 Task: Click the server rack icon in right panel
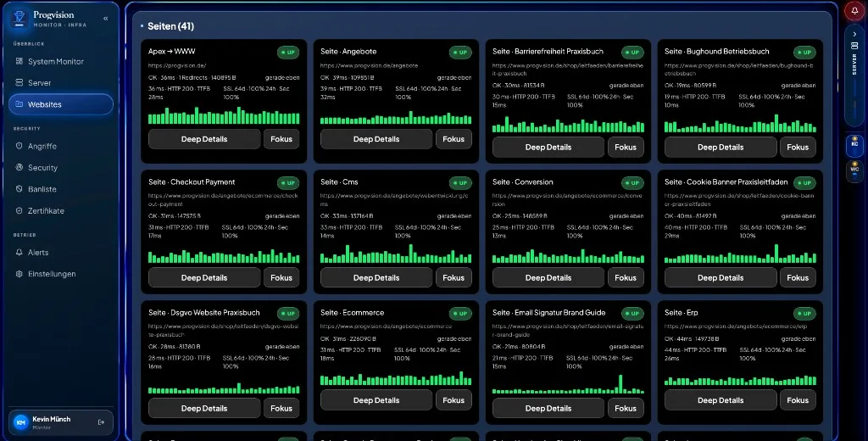[x=854, y=46]
